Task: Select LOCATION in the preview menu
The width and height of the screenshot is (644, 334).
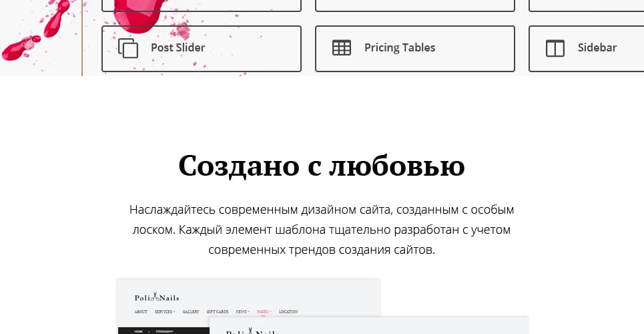Action: point(288,312)
